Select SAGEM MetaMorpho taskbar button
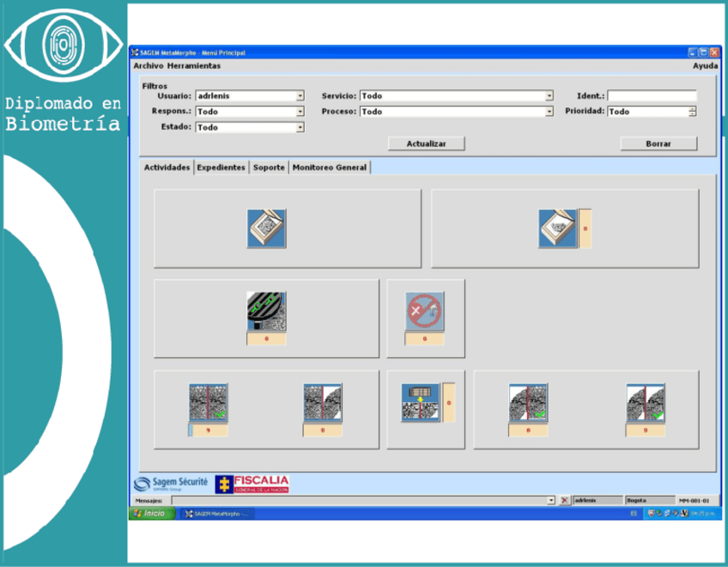The image size is (728, 567). (217, 514)
